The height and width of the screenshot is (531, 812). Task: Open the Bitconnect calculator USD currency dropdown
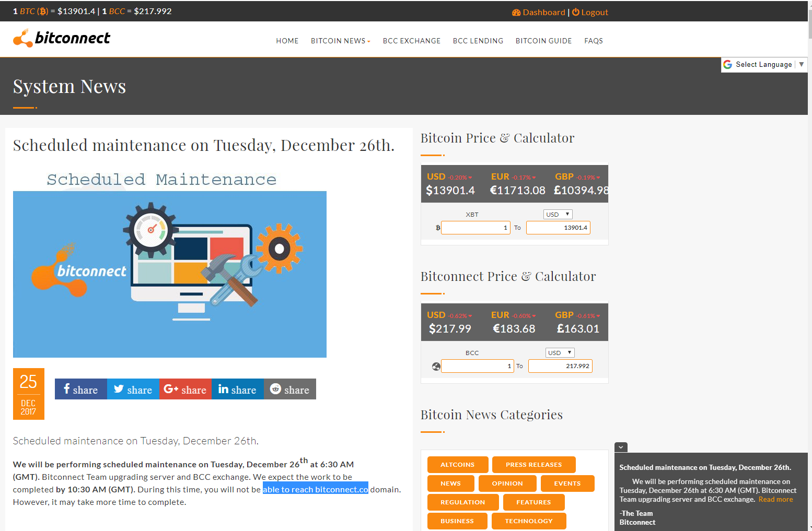[x=560, y=353]
